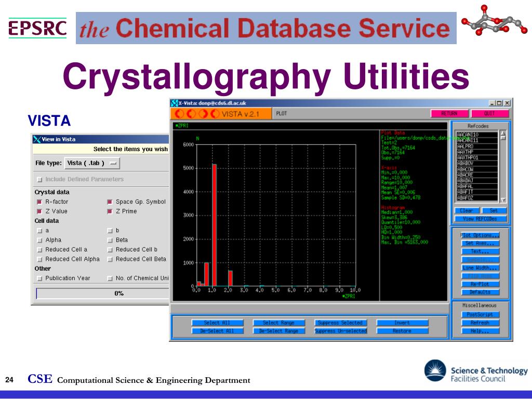
Task: Select refcode ABAFOZ in the list
Action: 476,198
